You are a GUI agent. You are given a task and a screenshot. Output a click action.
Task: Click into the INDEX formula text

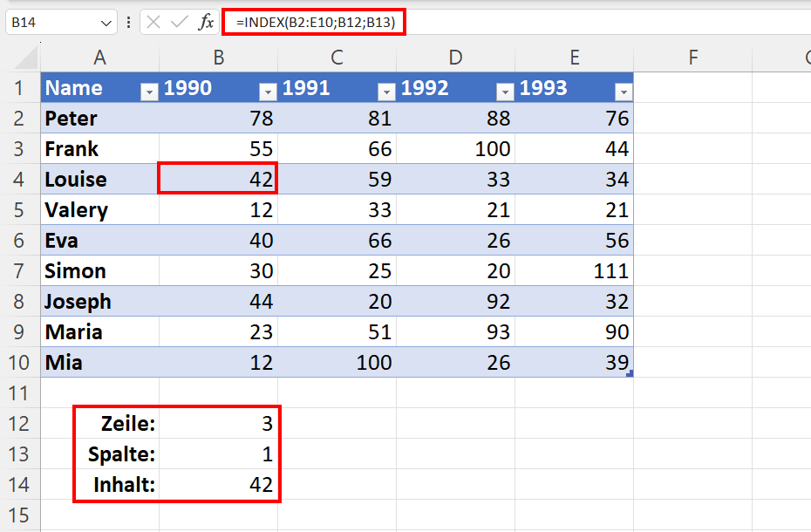[x=316, y=23]
